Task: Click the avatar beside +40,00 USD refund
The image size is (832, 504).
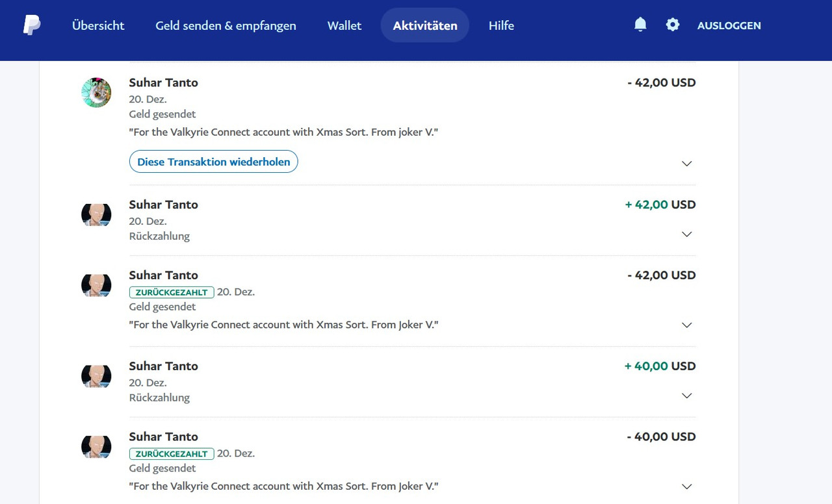Action: [96, 376]
